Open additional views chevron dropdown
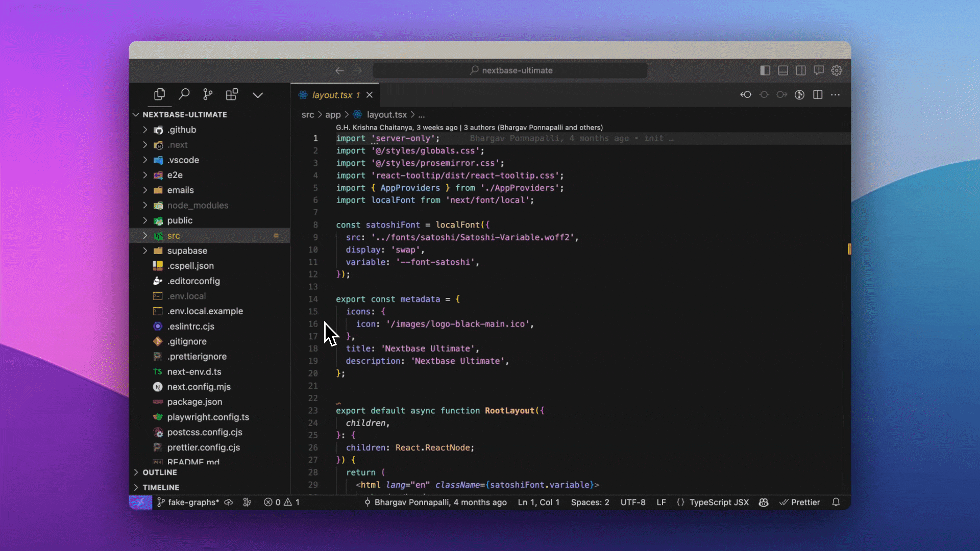This screenshot has width=980, height=551. pyautogui.click(x=258, y=95)
